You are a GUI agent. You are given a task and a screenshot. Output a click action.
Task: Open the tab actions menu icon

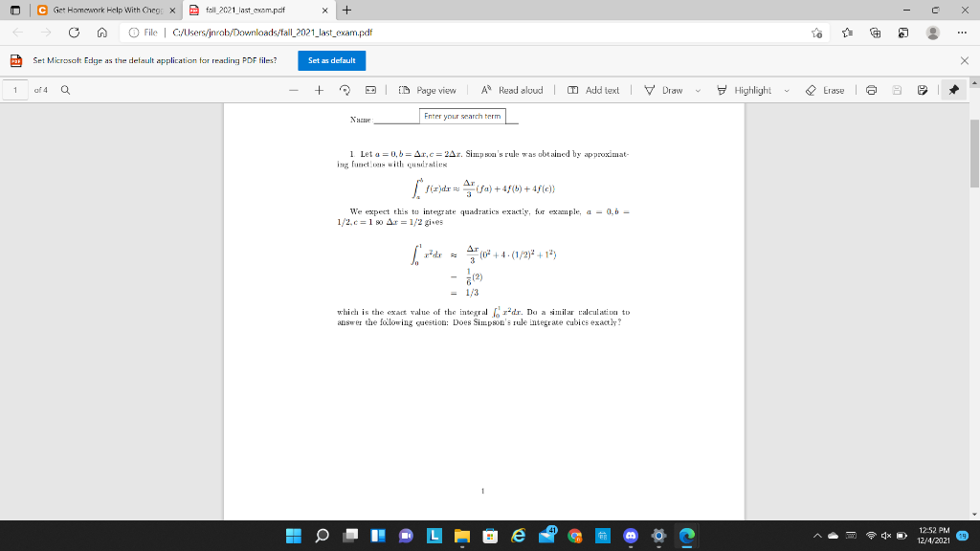tap(15, 10)
